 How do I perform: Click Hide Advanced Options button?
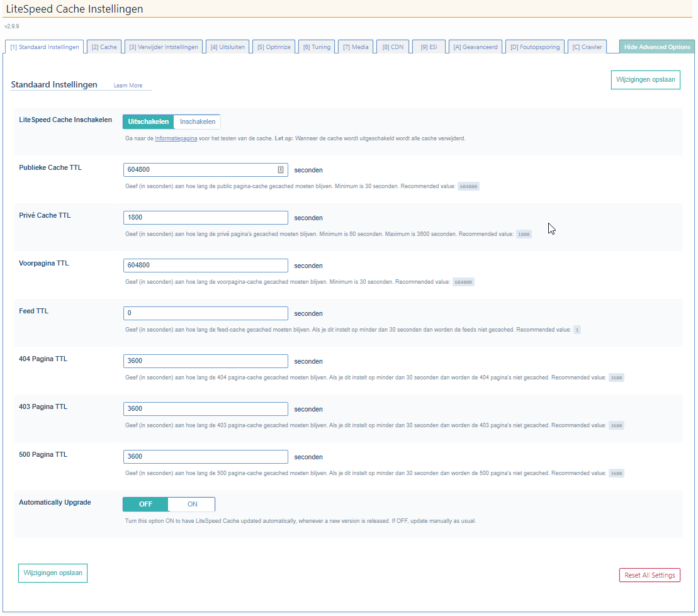656,47
